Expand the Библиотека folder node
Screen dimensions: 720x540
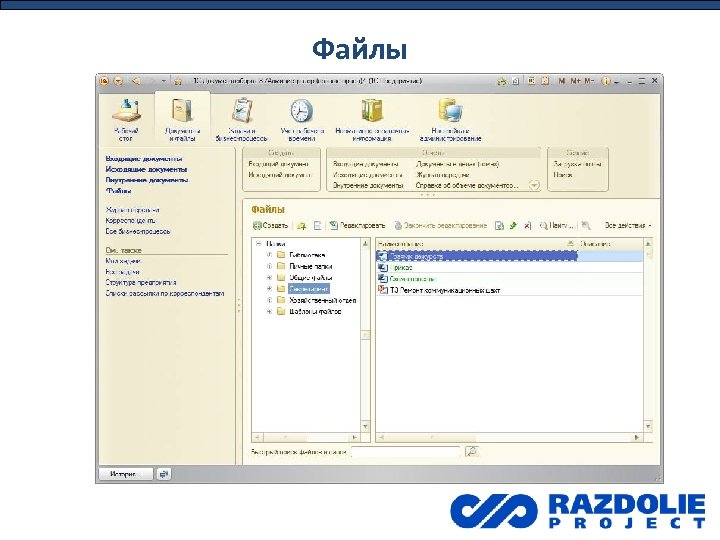pos(270,255)
